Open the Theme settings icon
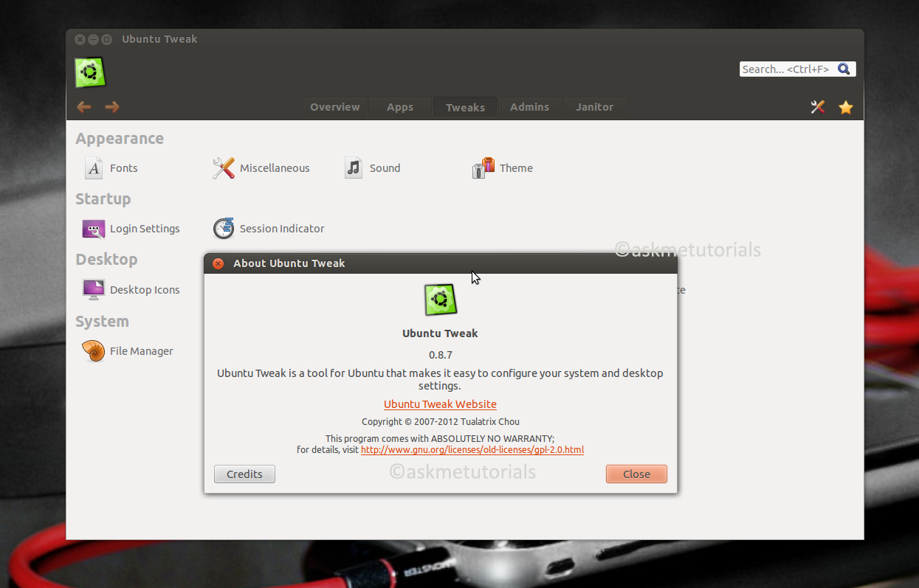919x588 pixels. (483, 168)
